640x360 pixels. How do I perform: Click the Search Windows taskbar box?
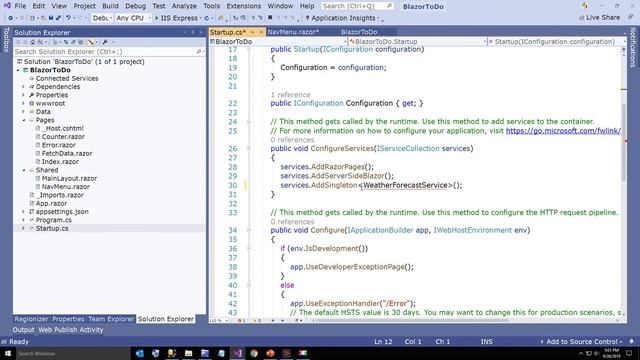coord(73,353)
